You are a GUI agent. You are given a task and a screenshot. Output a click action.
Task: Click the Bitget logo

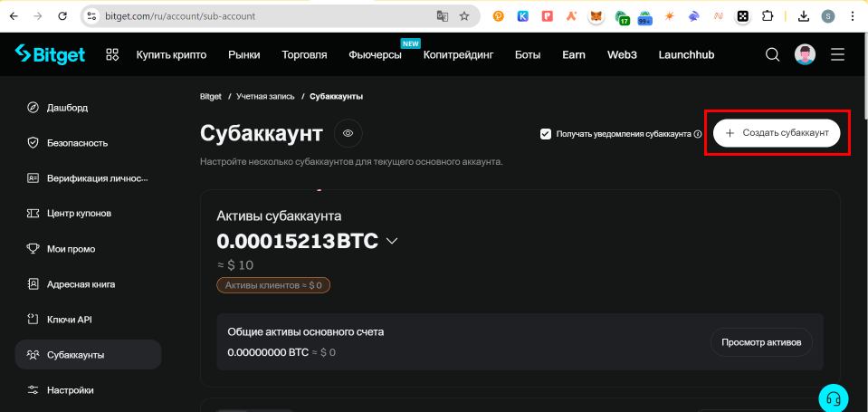[x=50, y=54]
